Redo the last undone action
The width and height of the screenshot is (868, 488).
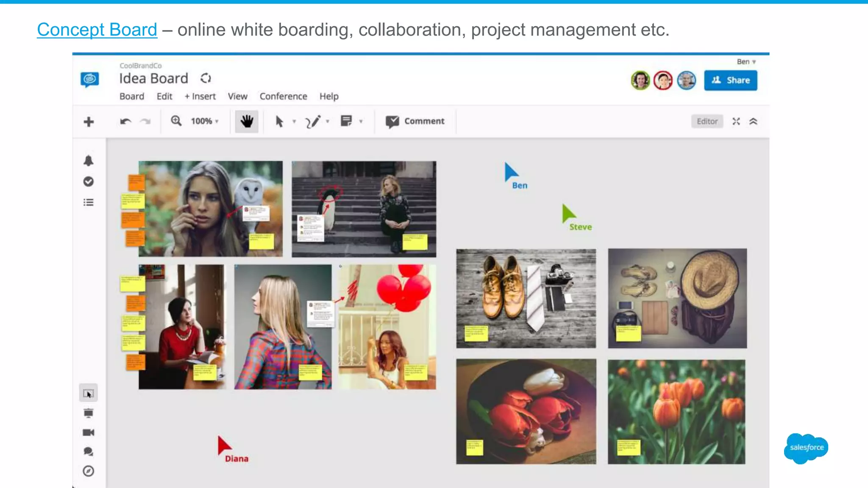(x=145, y=122)
